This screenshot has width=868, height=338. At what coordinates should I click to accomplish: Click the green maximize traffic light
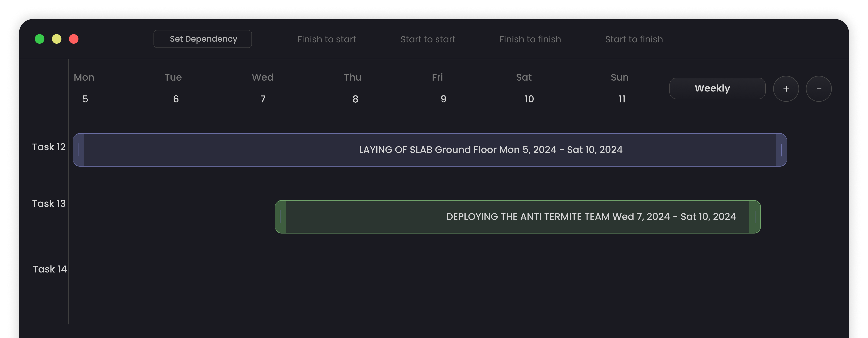click(39, 39)
